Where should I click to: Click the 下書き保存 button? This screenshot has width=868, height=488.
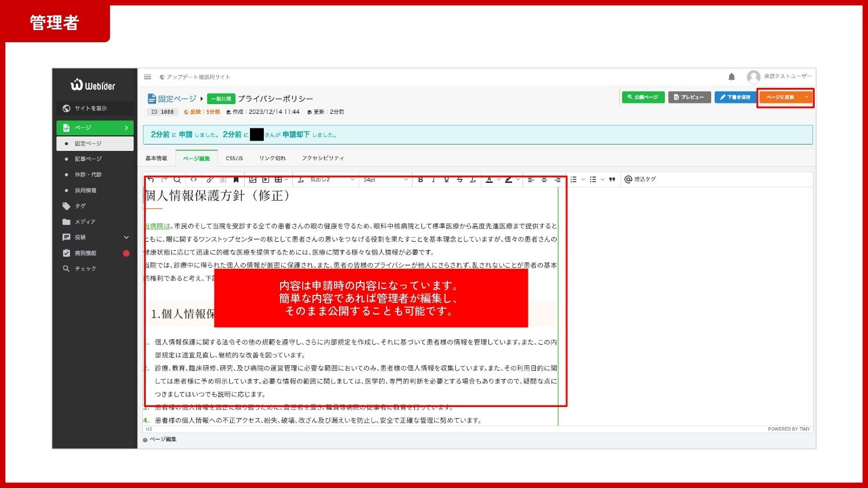[735, 97]
